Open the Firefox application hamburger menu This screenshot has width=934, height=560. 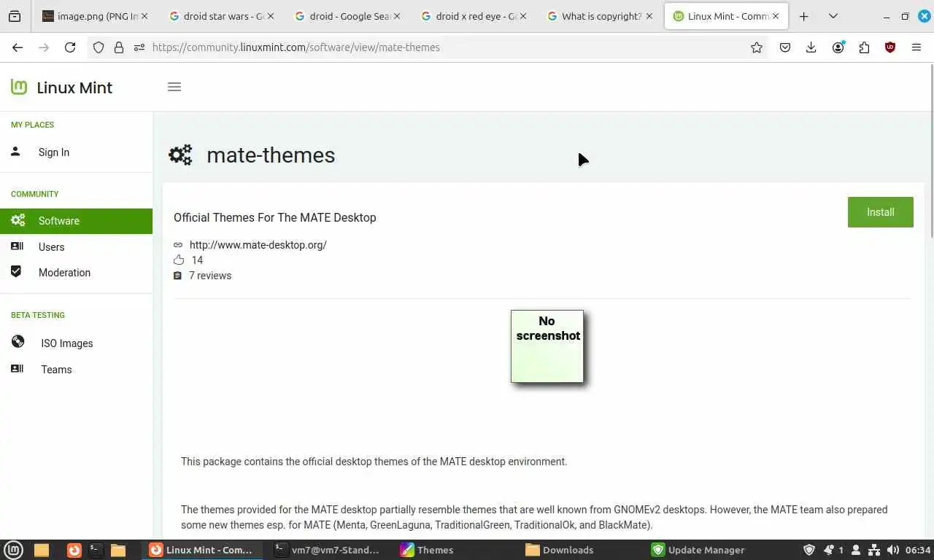(x=916, y=47)
